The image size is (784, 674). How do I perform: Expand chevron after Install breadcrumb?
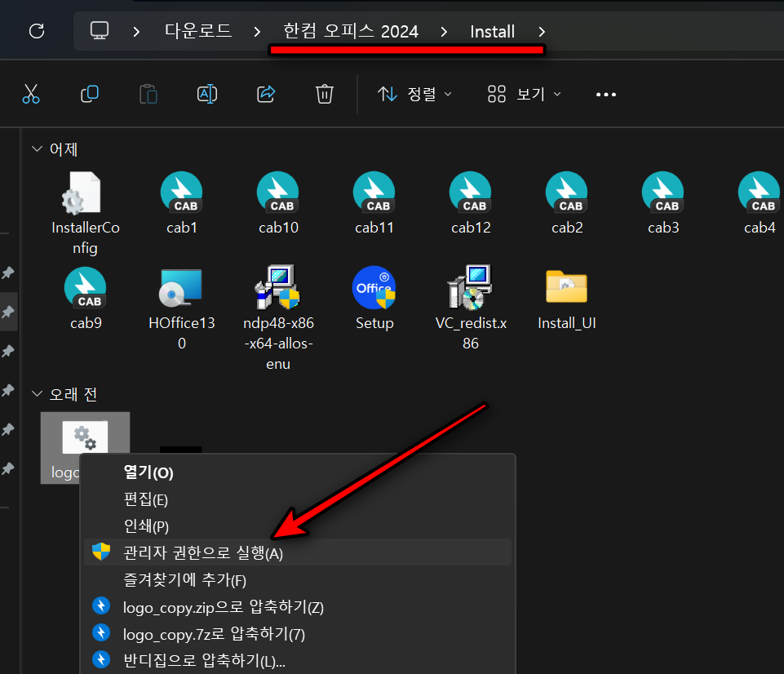point(542,32)
